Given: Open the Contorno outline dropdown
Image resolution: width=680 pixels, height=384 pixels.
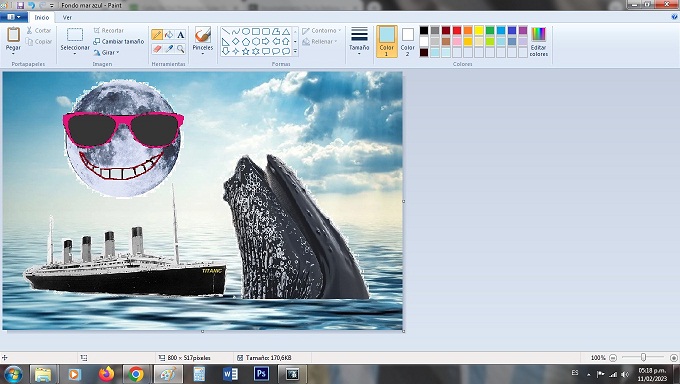Looking at the screenshot, I should 322,31.
